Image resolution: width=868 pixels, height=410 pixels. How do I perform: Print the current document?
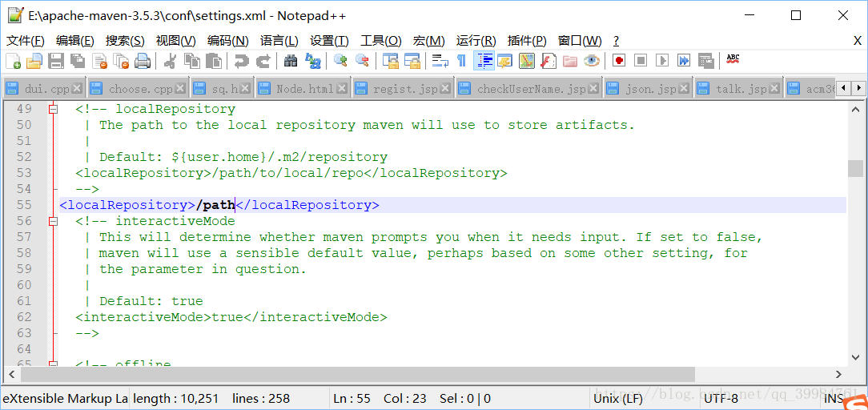pyautogui.click(x=143, y=60)
